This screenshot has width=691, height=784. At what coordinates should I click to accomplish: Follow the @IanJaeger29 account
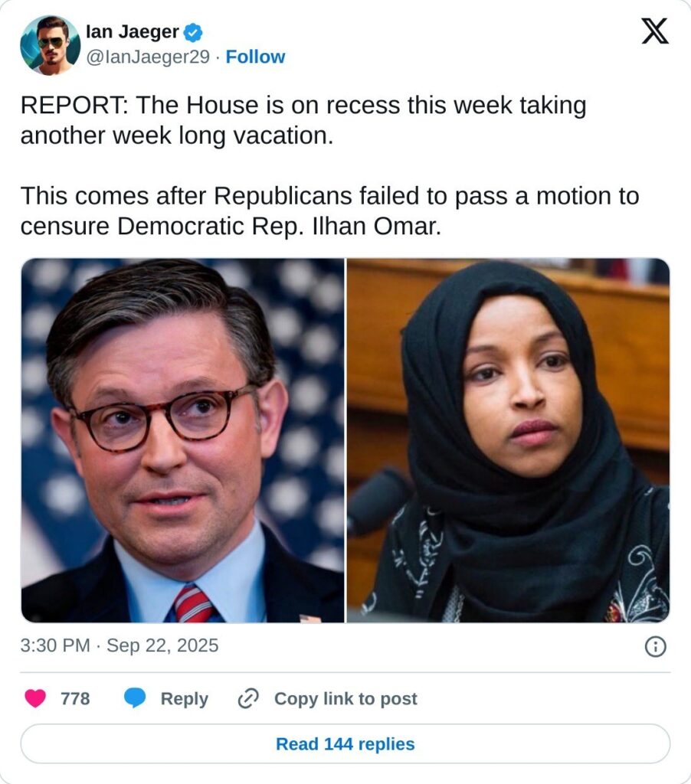pos(255,57)
